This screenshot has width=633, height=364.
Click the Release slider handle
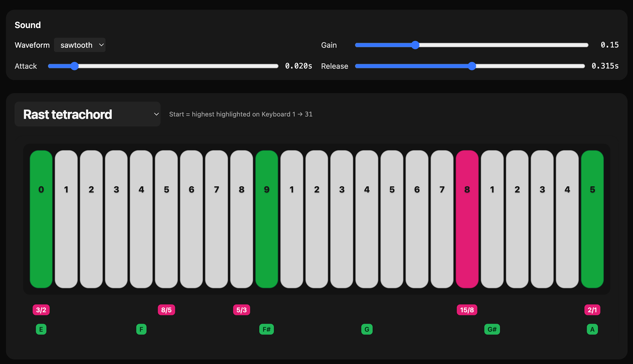pos(472,66)
